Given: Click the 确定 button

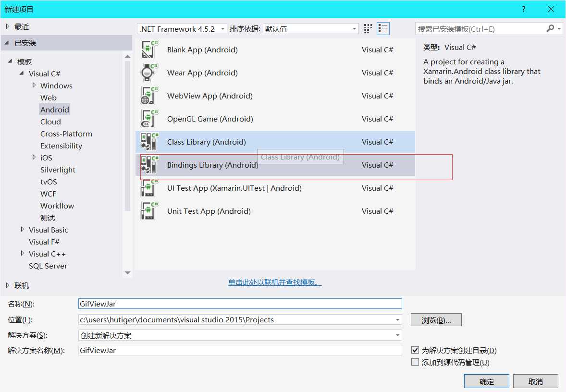Looking at the screenshot, I should [487, 381].
